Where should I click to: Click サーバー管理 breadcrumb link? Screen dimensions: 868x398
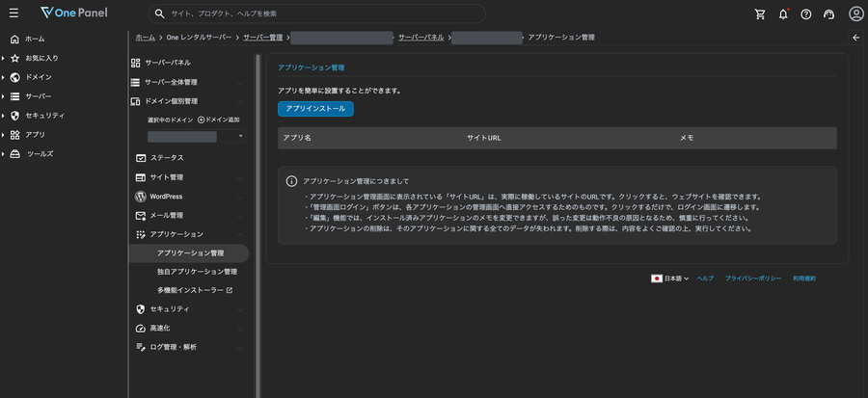(x=263, y=37)
